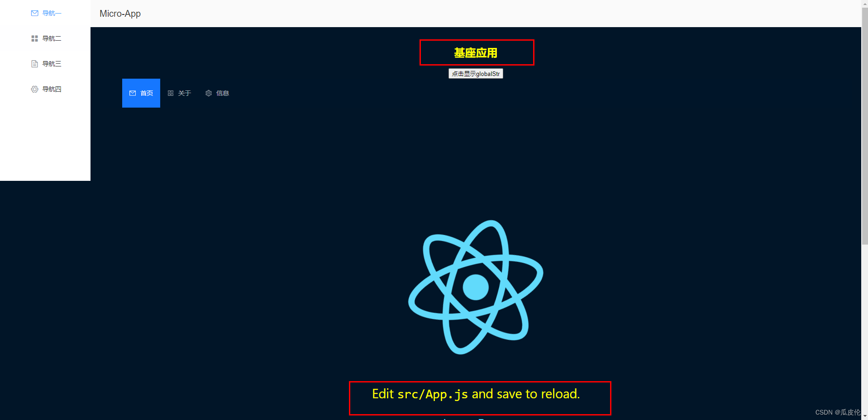Open the 导航一 sidebar menu item
This screenshot has width=868, height=420.
(45, 13)
